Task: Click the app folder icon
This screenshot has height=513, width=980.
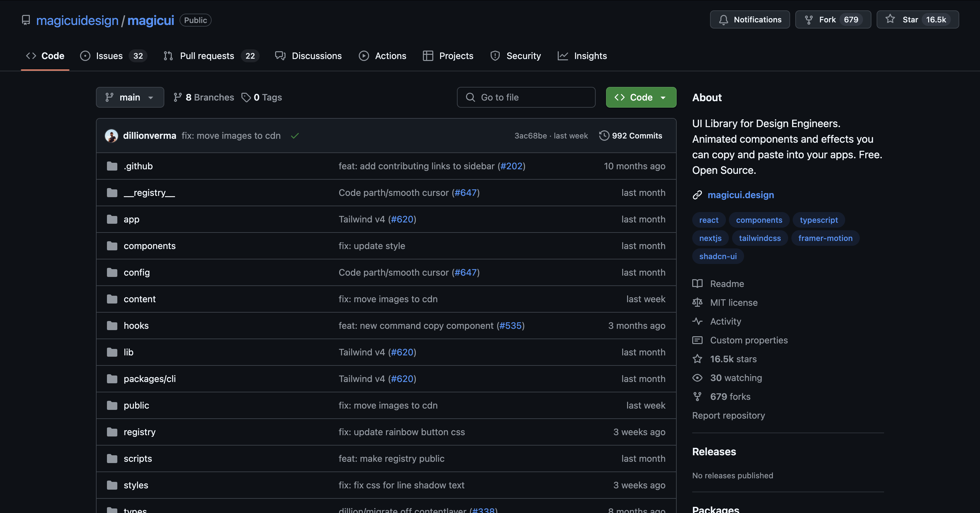Action: point(112,220)
